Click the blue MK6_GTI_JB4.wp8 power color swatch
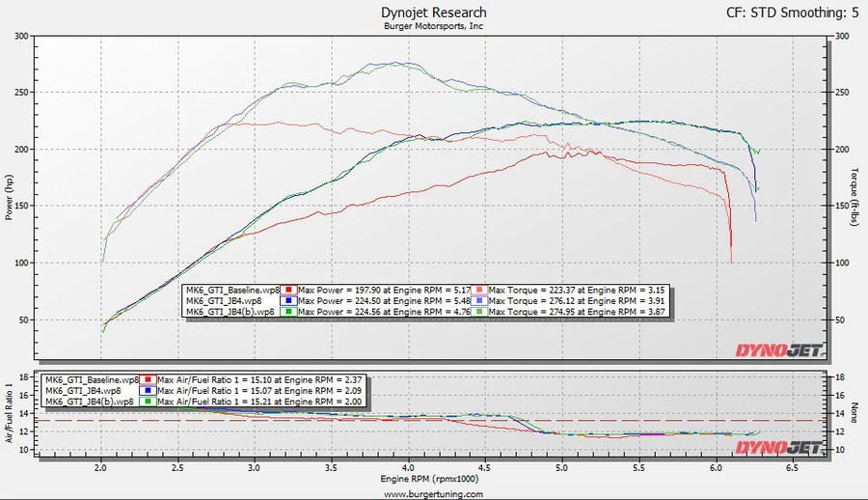 point(288,301)
